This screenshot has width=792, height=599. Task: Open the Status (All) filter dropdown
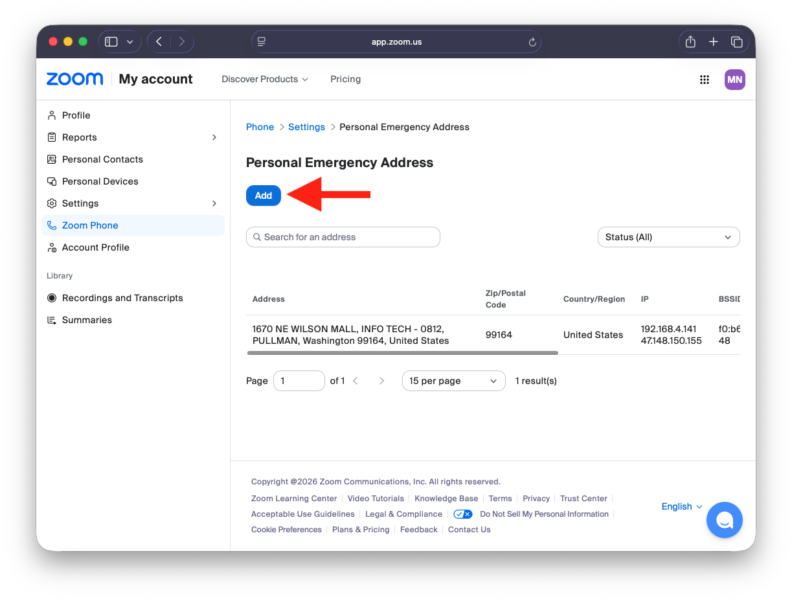click(668, 237)
